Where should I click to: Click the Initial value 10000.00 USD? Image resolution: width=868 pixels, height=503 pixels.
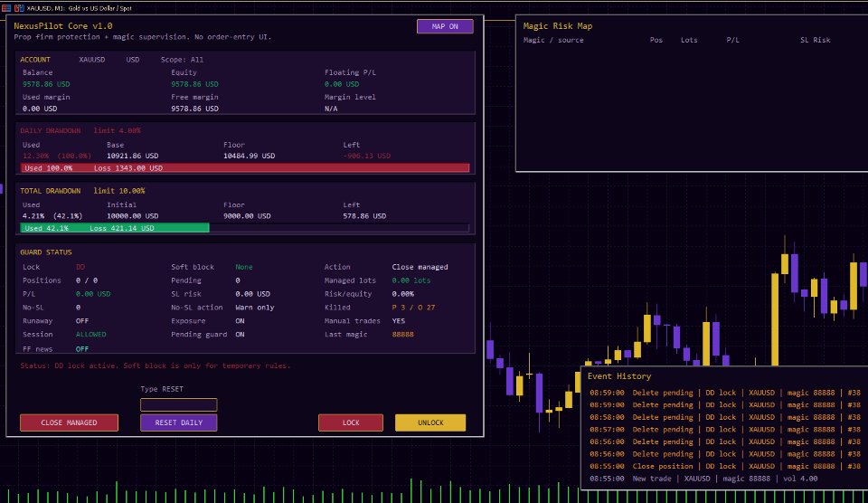pos(132,216)
